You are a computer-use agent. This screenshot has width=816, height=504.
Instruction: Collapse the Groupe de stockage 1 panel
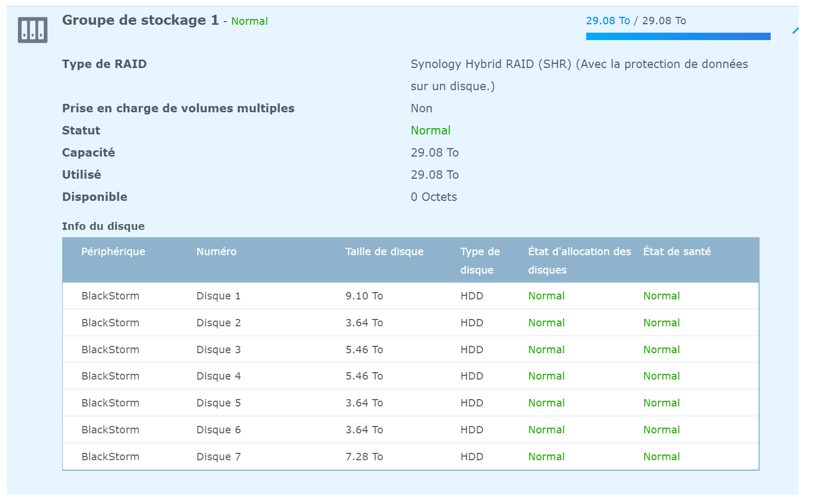point(795,31)
